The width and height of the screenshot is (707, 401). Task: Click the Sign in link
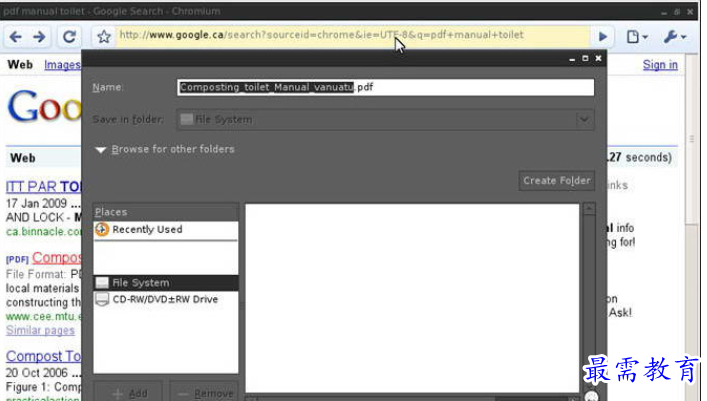point(660,65)
